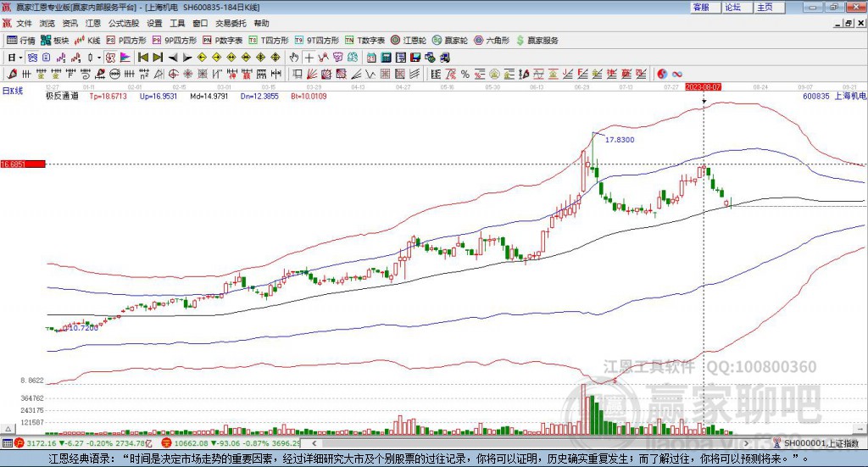Viewport: 868px width, 467px height.
Task: Open the 板块 sector view
Action: pyautogui.click(x=55, y=41)
